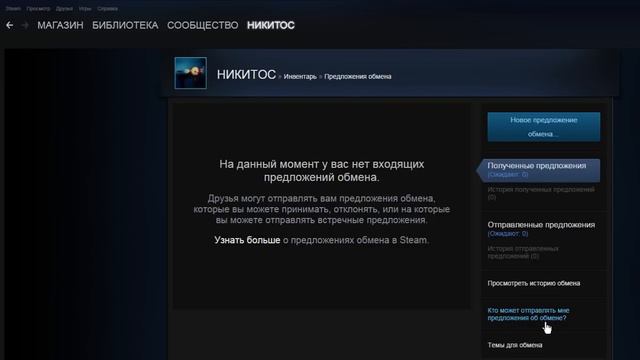Open История отправленных предложений

point(523,252)
